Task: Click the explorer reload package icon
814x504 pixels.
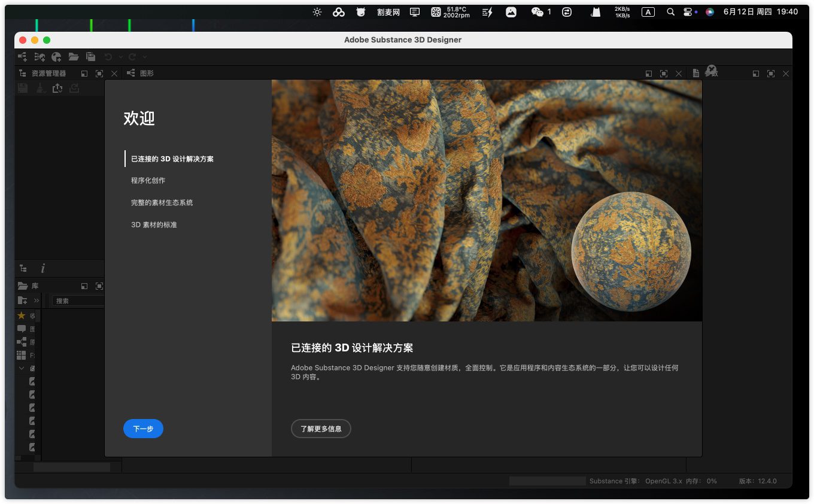Action: click(x=75, y=88)
